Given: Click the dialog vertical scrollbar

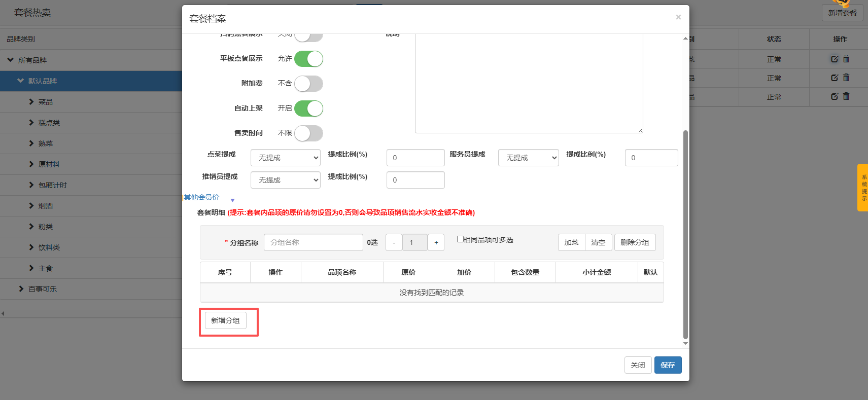Looking at the screenshot, I should [685, 233].
